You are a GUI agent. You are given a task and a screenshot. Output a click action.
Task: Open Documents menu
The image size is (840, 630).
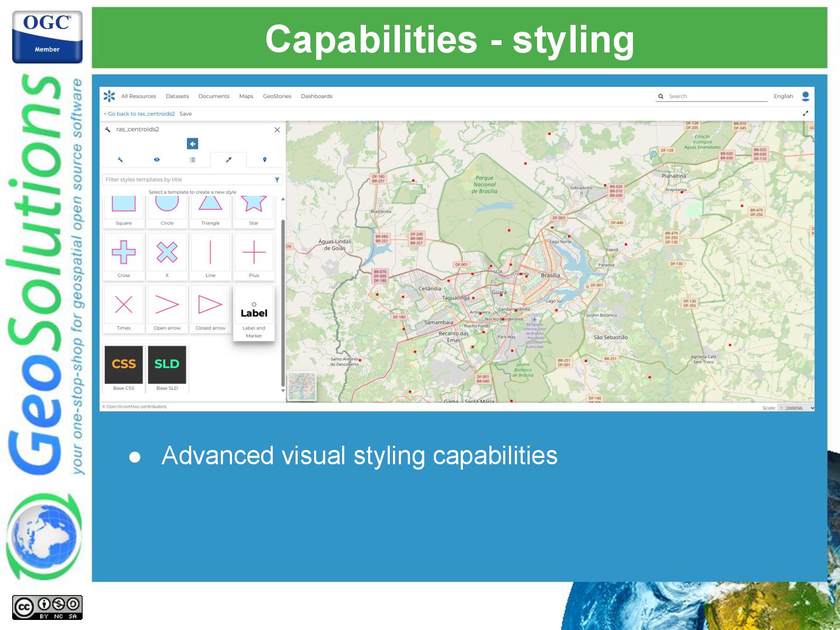214,96
